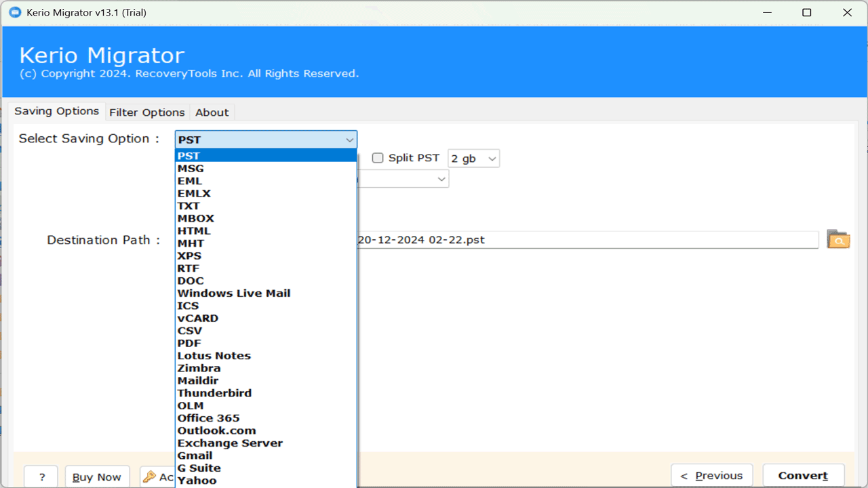Select EMLX in the dropdown list
Screen dimensions: 868x488
[266, 193]
